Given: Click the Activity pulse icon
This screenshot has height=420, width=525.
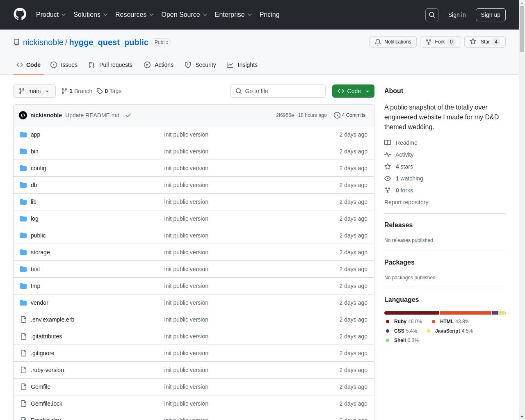Looking at the screenshot, I should tap(388, 155).
